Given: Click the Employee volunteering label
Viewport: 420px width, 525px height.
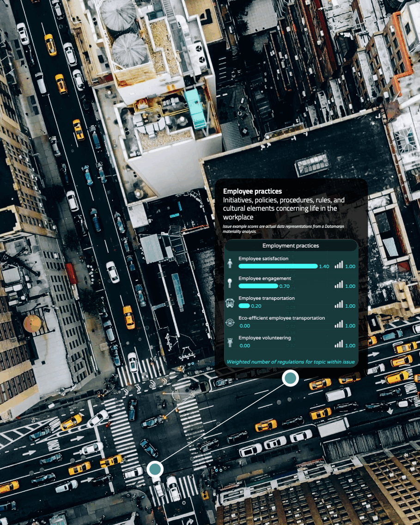Looking at the screenshot, I should [265, 338].
